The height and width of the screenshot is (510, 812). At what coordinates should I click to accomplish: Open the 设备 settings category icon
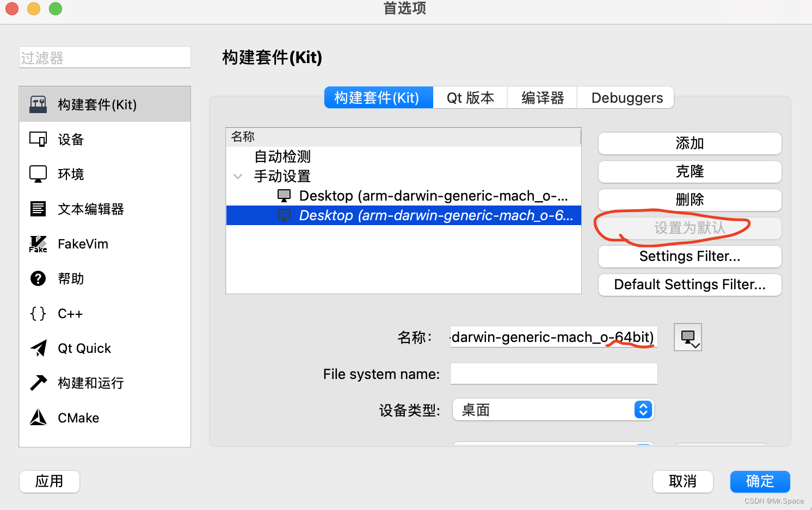click(38, 139)
